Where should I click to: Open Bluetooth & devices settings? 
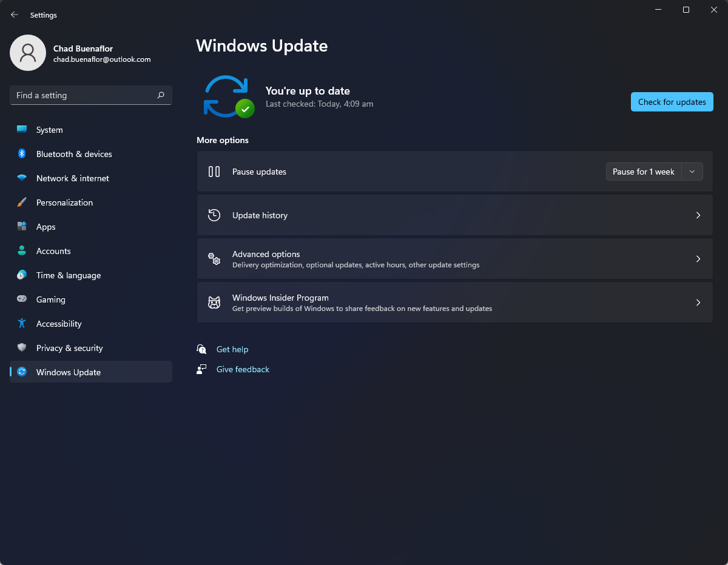[91, 154]
